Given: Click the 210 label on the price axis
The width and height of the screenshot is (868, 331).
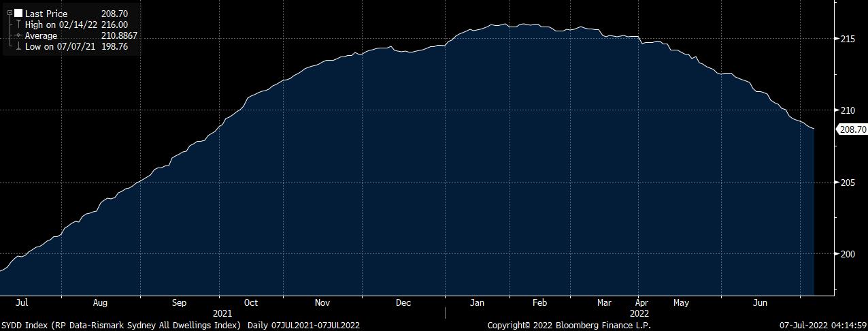Looking at the screenshot, I should (848, 110).
